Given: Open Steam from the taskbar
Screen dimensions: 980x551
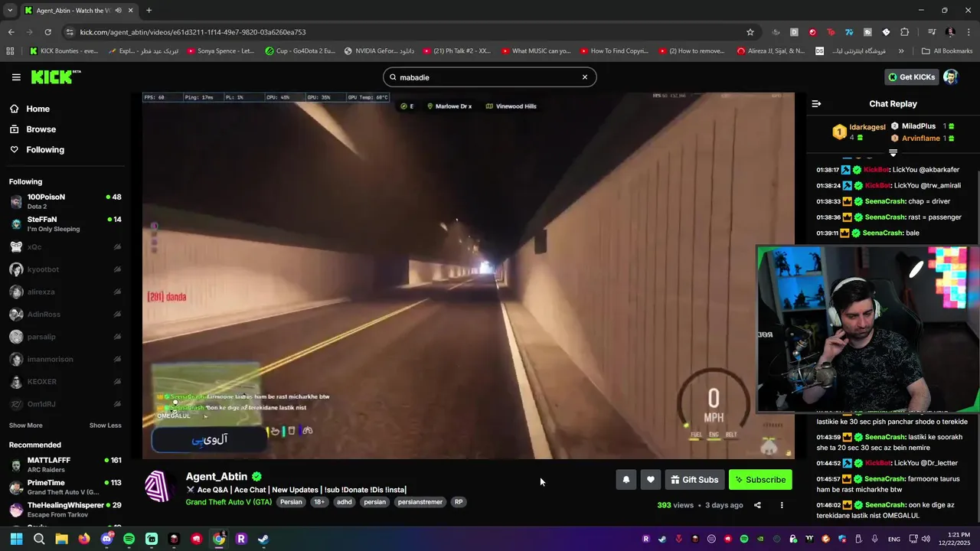Looking at the screenshot, I should (263, 539).
